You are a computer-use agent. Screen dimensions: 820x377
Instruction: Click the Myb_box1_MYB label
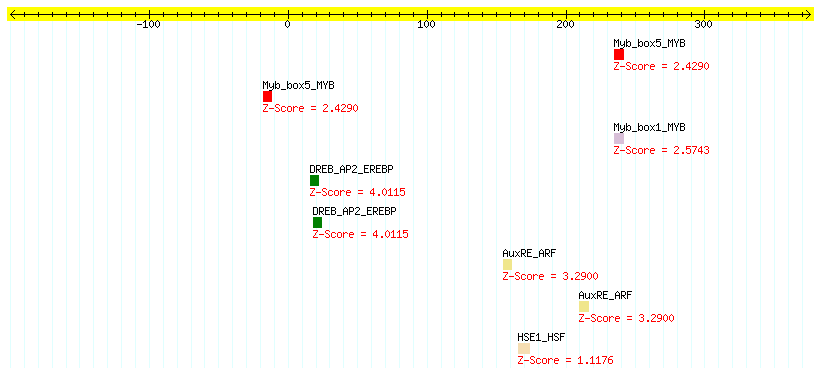click(649, 127)
